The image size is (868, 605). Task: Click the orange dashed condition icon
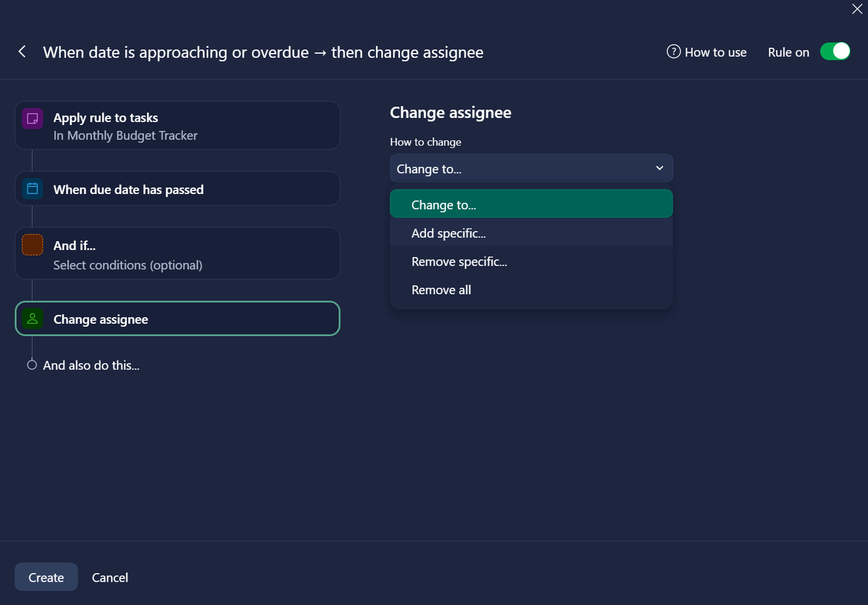[32, 245]
